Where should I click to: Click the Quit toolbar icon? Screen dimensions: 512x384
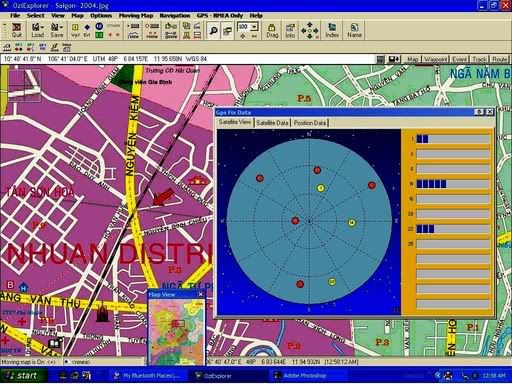16,30
